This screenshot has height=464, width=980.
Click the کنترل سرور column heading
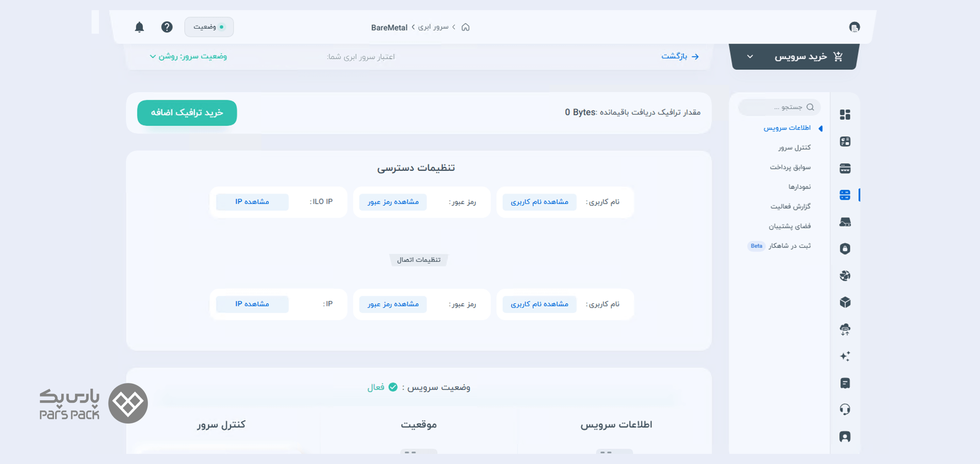click(x=221, y=425)
